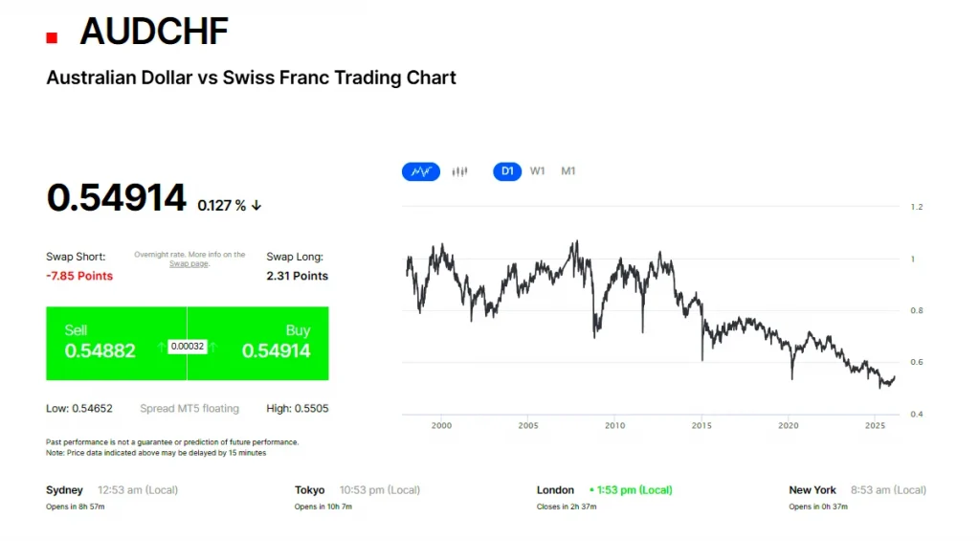Click the green dot next to London time
The width and height of the screenshot is (980, 541).
pos(592,490)
